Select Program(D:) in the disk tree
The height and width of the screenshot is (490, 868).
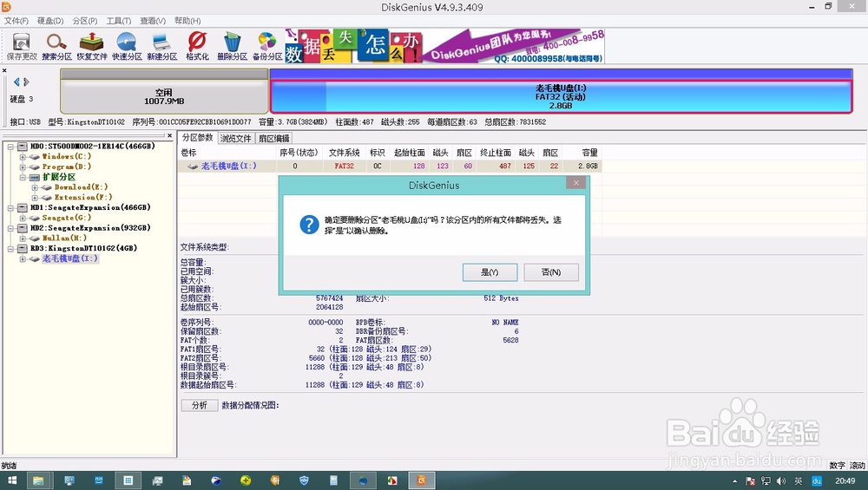(x=67, y=167)
